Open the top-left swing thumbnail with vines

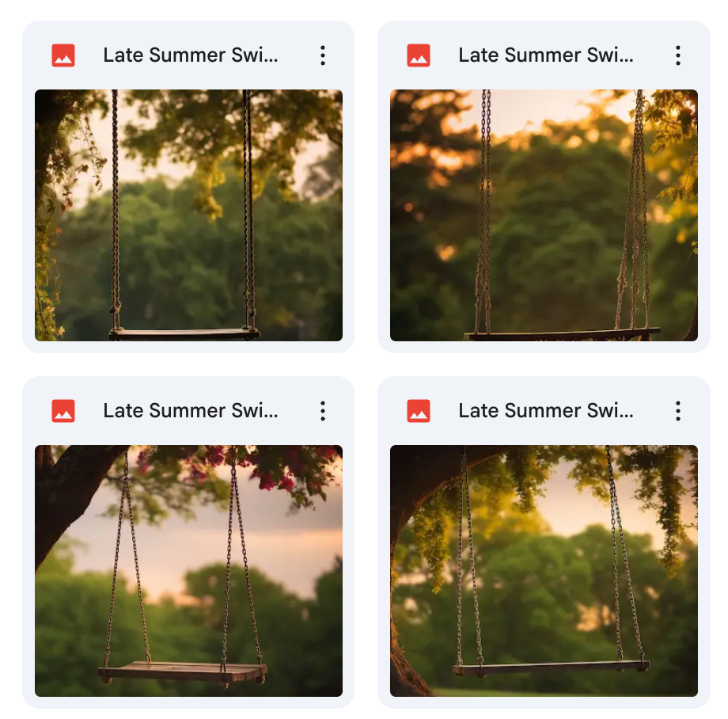[188, 215]
